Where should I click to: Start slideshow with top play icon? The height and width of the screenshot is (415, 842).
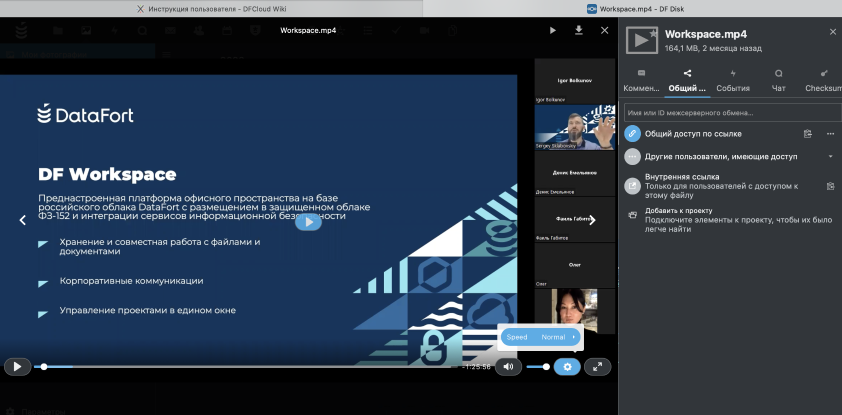pos(553,31)
